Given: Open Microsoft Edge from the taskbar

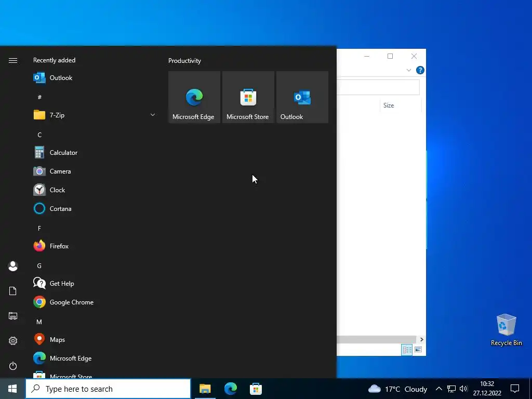Looking at the screenshot, I should [230, 389].
